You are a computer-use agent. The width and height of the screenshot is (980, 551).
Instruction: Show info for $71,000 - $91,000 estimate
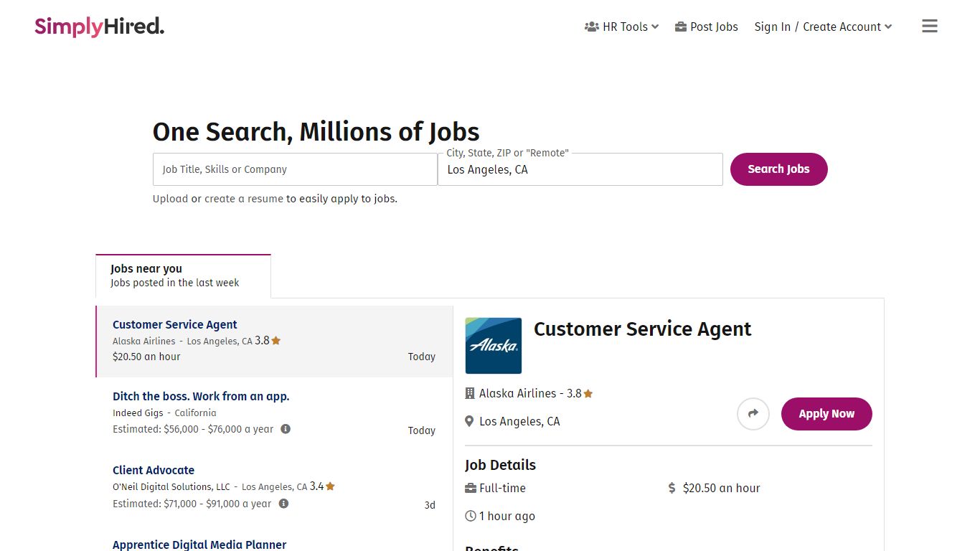[283, 504]
